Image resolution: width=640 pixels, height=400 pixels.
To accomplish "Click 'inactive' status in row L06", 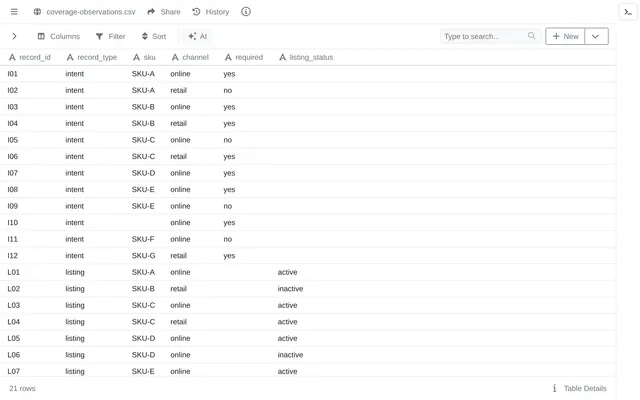I will (x=290, y=355).
